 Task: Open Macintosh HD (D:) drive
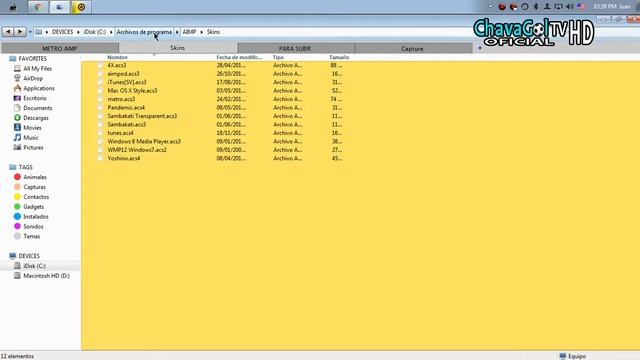[46, 276]
